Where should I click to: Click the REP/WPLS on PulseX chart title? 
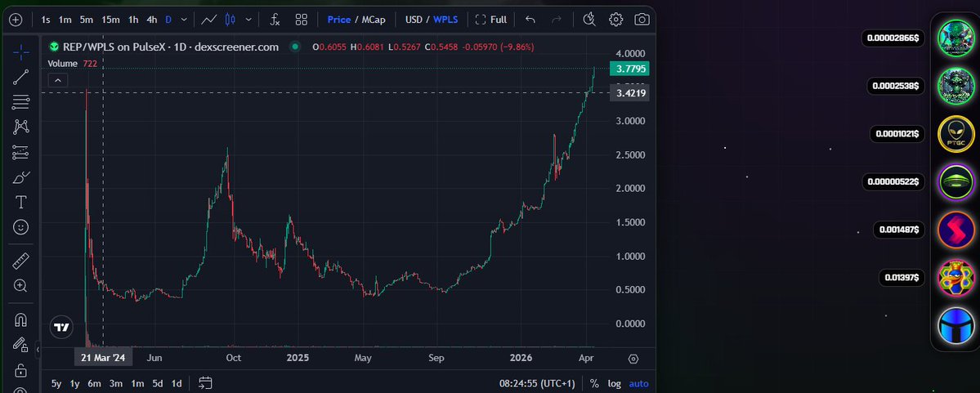tap(171, 47)
